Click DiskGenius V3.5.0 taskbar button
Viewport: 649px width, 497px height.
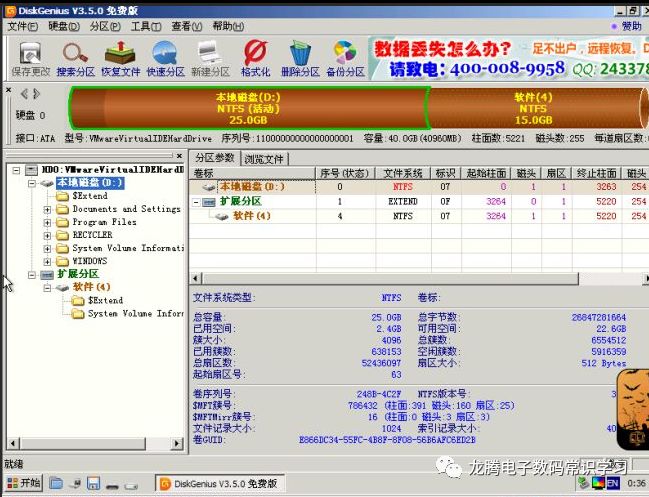[x=220, y=483]
